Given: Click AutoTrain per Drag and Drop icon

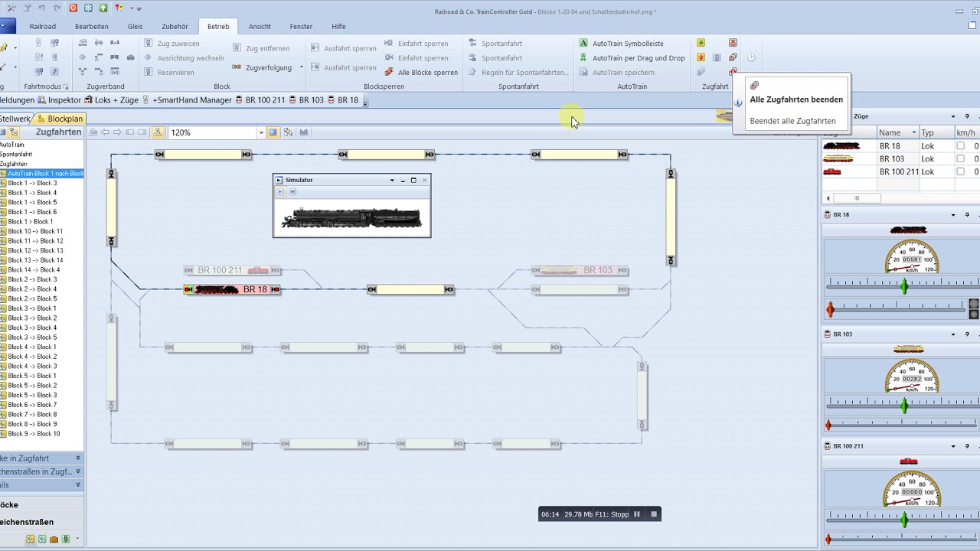Looking at the screenshot, I should point(583,58).
